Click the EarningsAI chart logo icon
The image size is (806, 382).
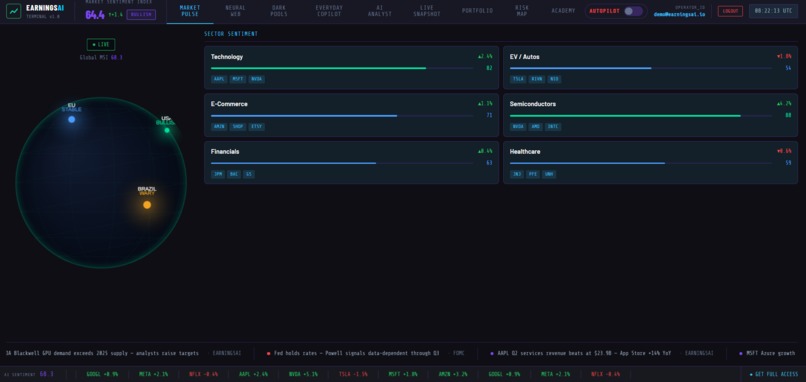14,11
